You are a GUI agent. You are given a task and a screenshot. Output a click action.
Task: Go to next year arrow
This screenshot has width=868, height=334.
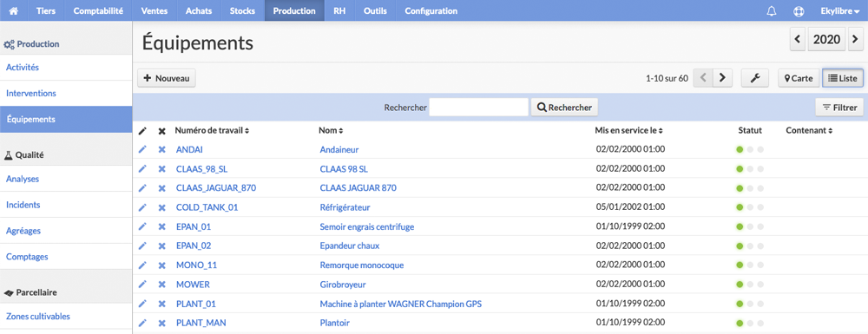(x=855, y=39)
